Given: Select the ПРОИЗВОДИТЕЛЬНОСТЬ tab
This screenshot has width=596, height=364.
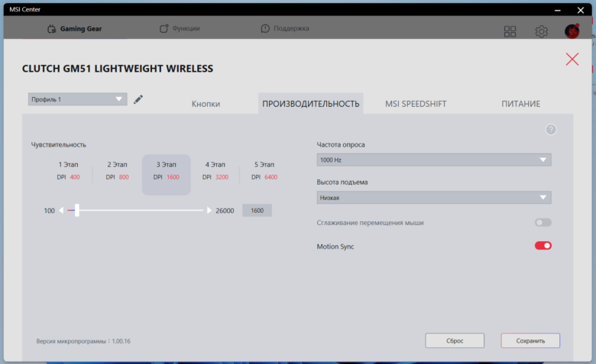Looking at the screenshot, I should pyautogui.click(x=310, y=104).
